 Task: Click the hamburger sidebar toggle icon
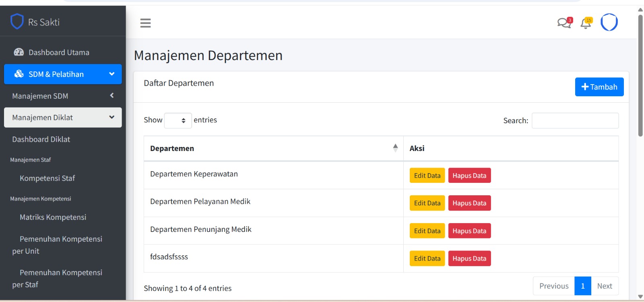tap(145, 23)
